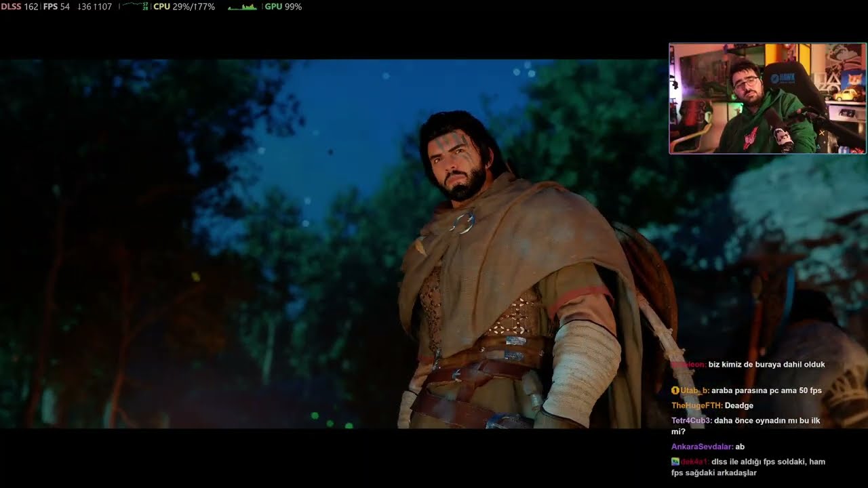868x488 pixels.
Task: Click the TheHugeFTH username in chat
Action: [x=697, y=405]
